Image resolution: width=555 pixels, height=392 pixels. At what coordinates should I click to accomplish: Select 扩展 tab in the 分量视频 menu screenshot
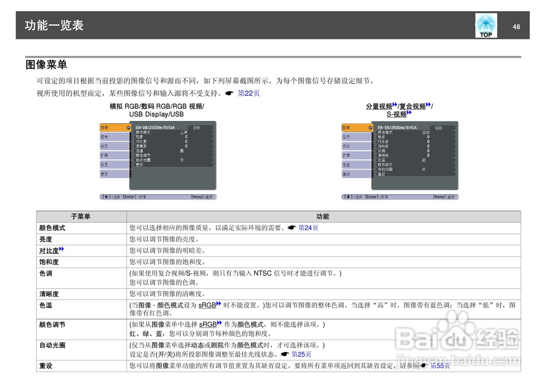pyautogui.click(x=357, y=155)
